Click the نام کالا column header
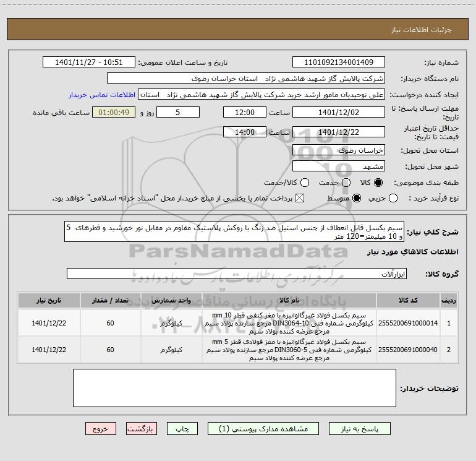 (289, 300)
